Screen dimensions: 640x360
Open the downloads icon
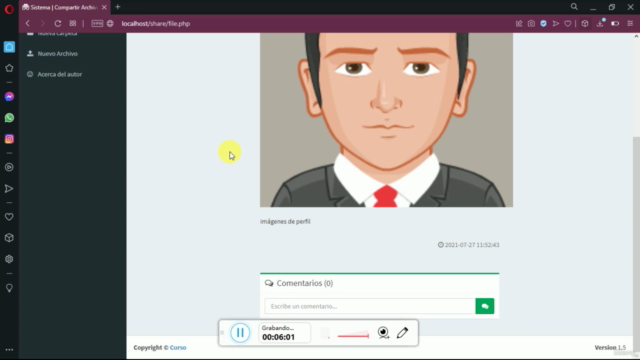600,24
